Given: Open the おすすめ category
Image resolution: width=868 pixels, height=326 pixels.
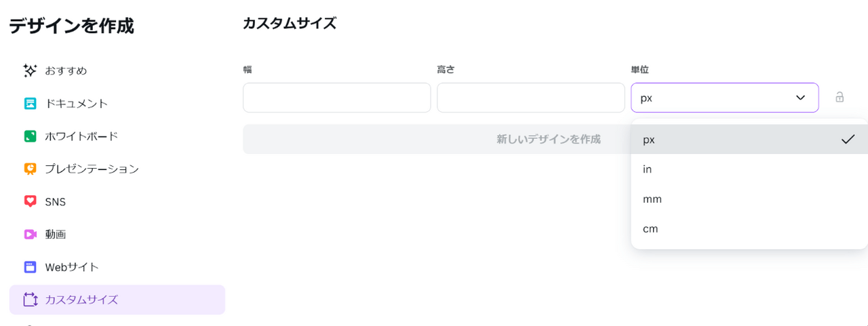Looking at the screenshot, I should click(x=117, y=70).
